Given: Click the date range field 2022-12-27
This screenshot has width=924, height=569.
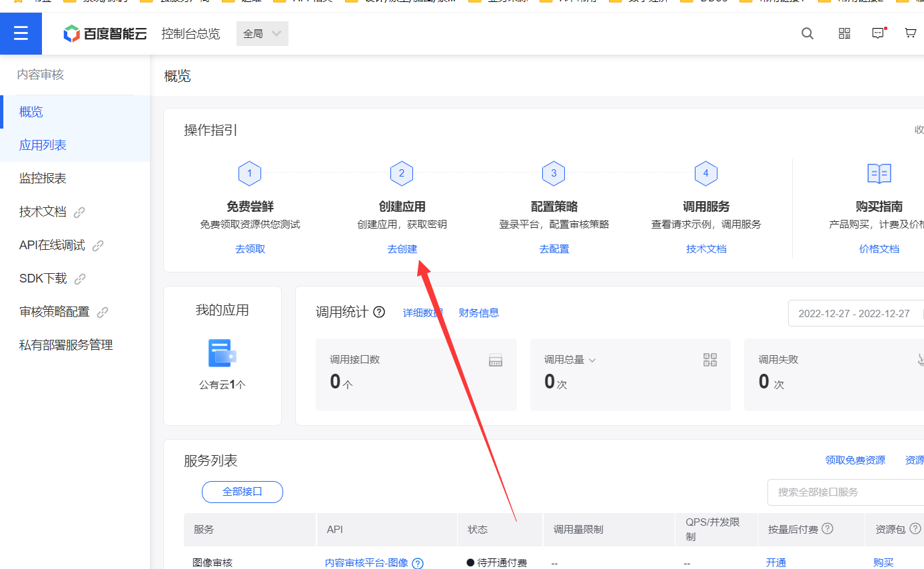Looking at the screenshot, I should tap(856, 313).
